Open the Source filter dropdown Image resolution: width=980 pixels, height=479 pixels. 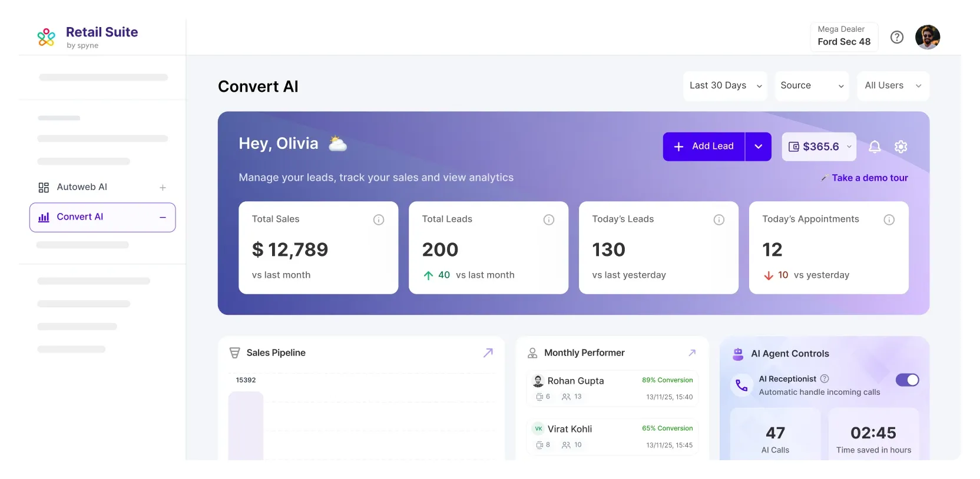pyautogui.click(x=811, y=86)
